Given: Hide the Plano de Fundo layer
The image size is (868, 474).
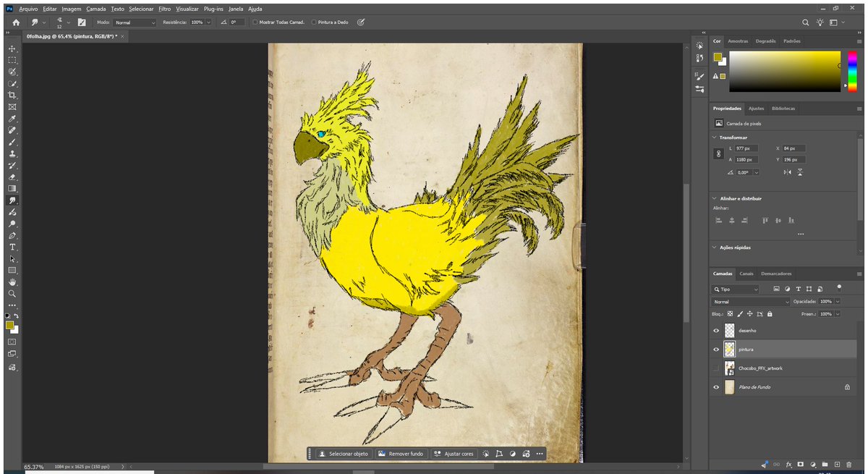Looking at the screenshot, I should (x=716, y=387).
